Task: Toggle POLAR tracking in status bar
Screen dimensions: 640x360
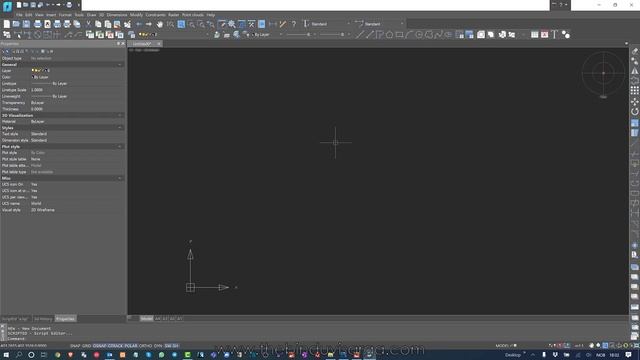Action: pos(131,346)
